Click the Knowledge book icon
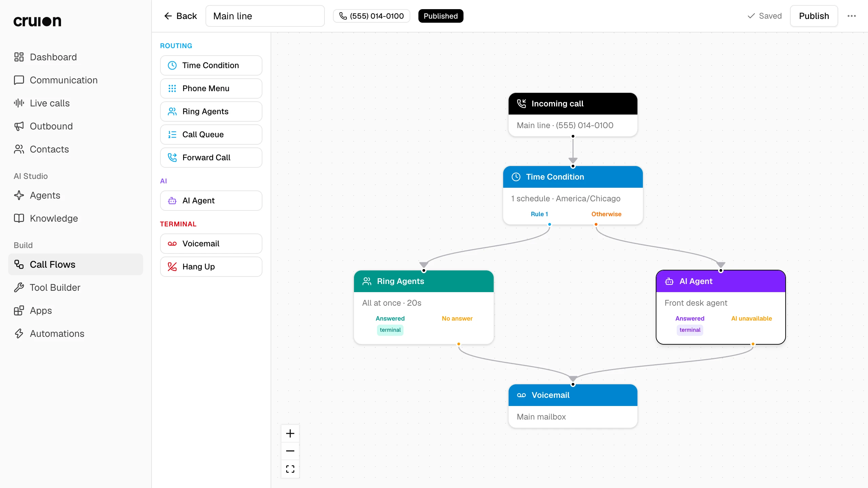Screen dimensions: 868x488 19,218
